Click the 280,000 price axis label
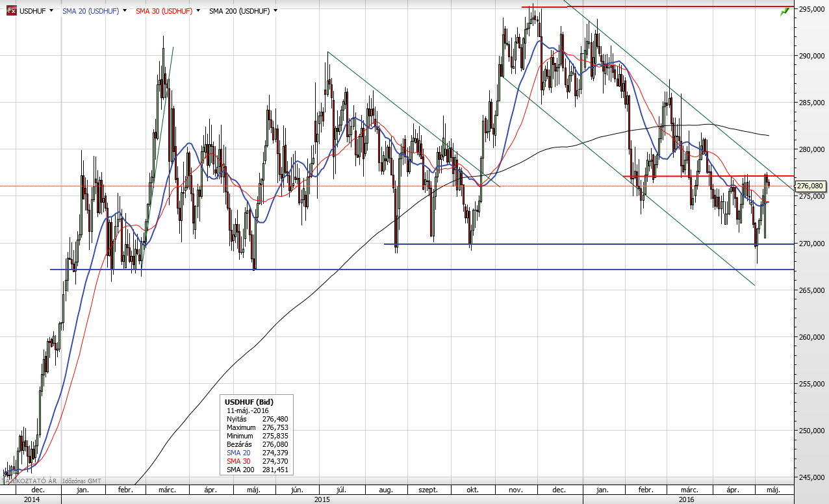The height and width of the screenshot is (504, 829). tap(811, 150)
